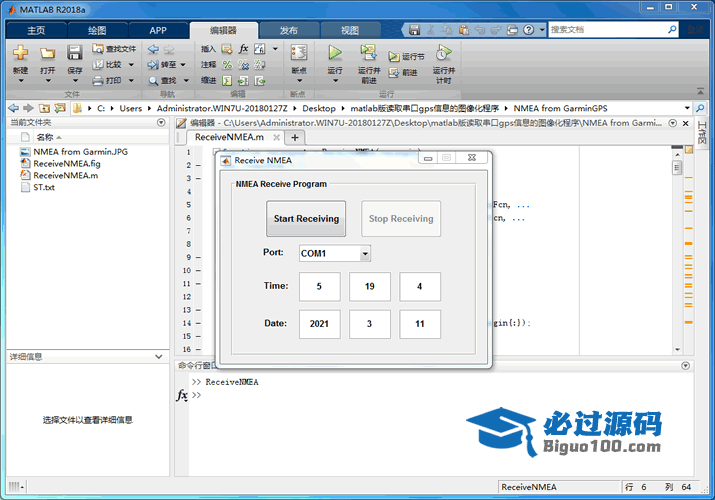Click NMEA from GarminGPS path segment
Image resolution: width=715 pixels, height=500 pixels.
point(560,108)
